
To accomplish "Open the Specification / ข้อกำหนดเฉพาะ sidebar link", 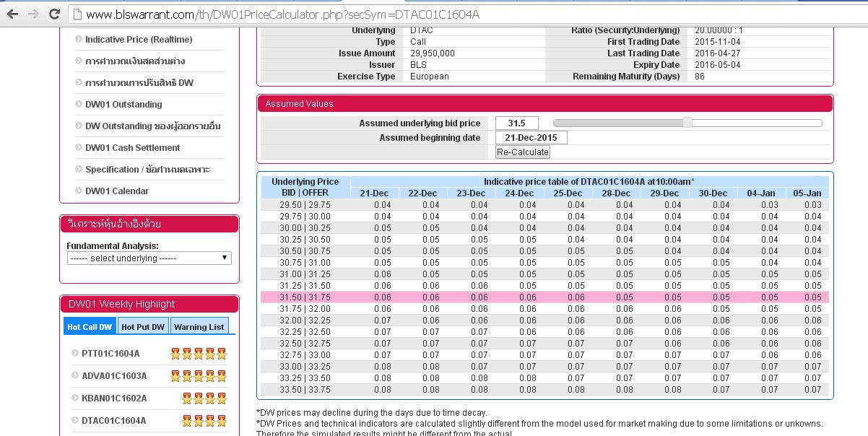I will click(148, 169).
